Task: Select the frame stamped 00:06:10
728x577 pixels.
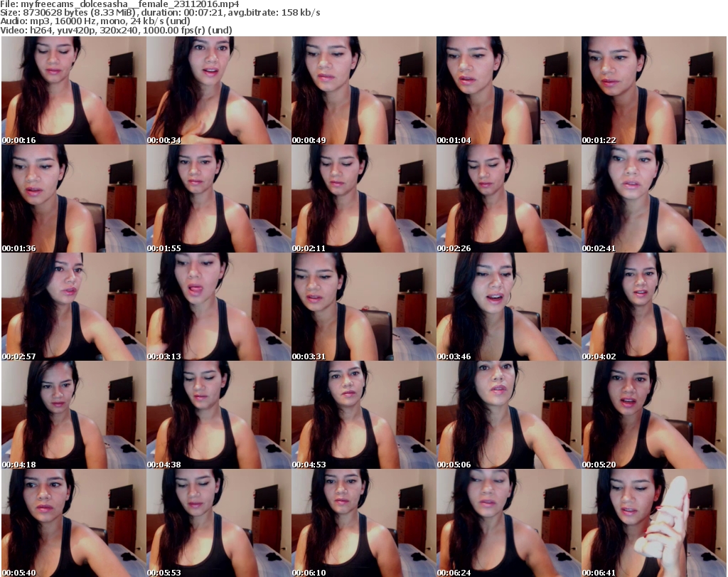Action: 363,523
